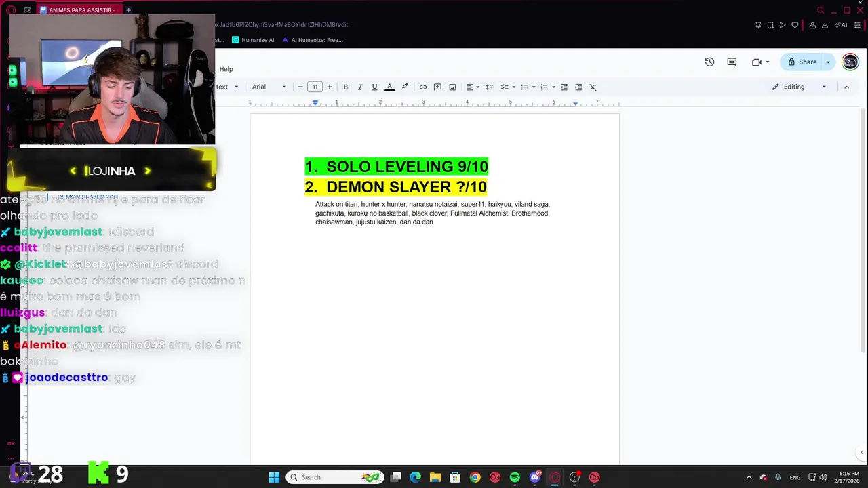The width and height of the screenshot is (868, 488).
Task: Click the left indent marker on ruler
Action: tap(315, 103)
